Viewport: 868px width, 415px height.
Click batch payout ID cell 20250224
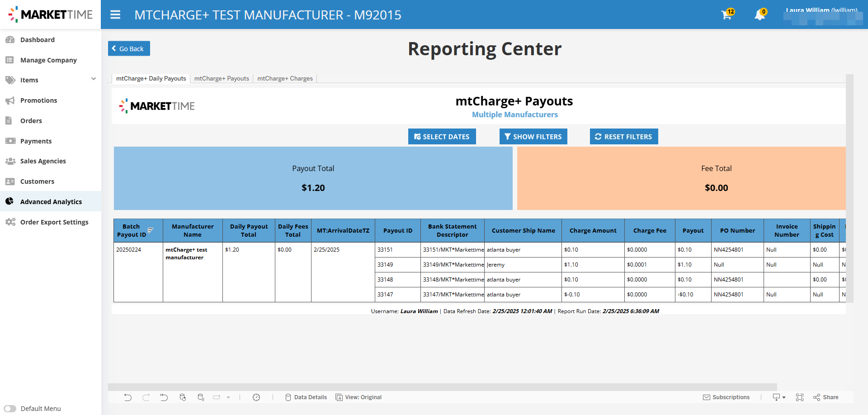tap(138, 272)
